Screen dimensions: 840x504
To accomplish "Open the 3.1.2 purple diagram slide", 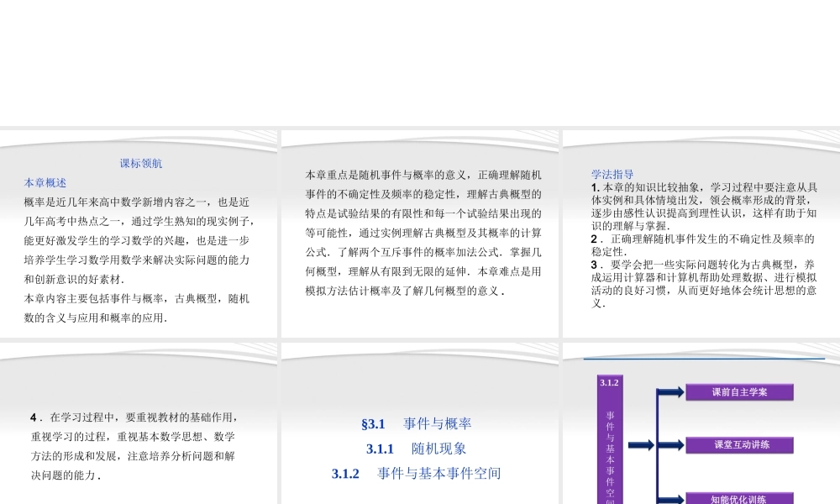I will [x=701, y=423].
